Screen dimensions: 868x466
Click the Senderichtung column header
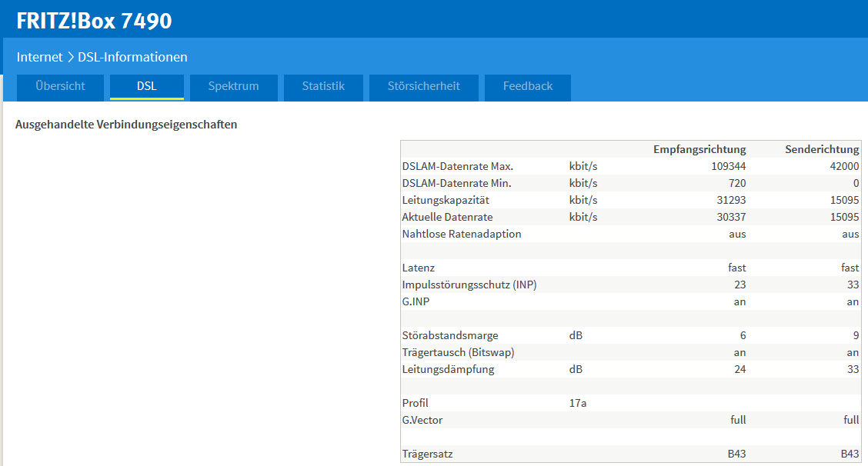[822, 149]
